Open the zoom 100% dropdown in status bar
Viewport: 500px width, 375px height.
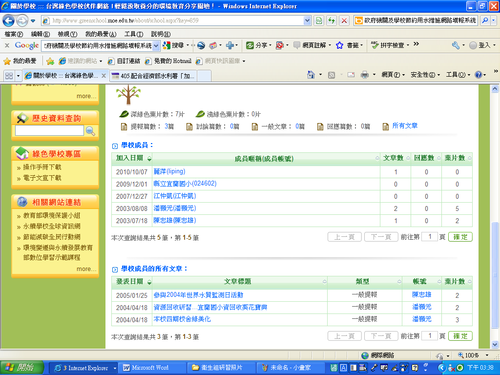[x=487, y=355]
